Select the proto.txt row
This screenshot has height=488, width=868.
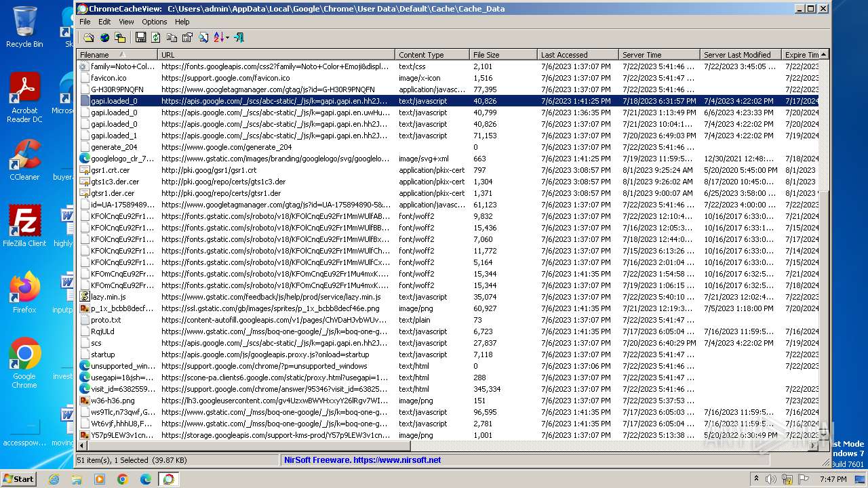(448, 320)
